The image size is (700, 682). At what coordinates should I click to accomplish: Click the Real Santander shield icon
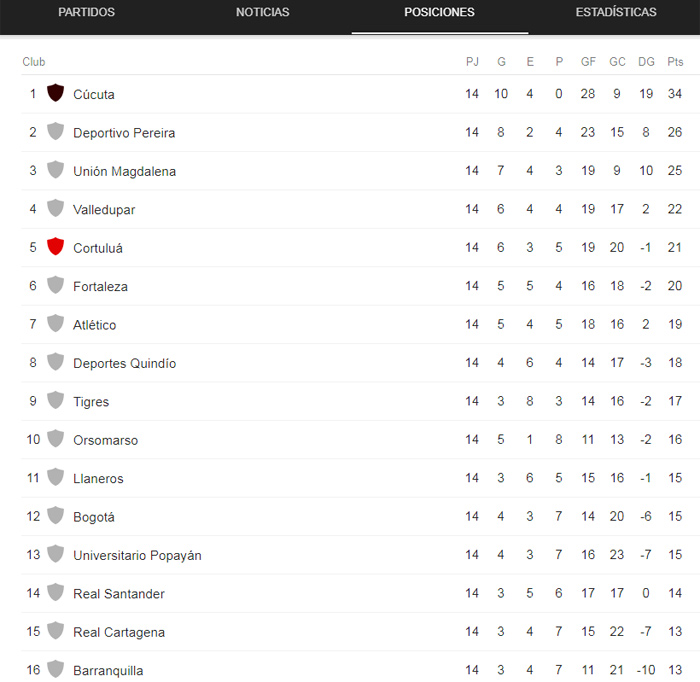click(x=56, y=592)
